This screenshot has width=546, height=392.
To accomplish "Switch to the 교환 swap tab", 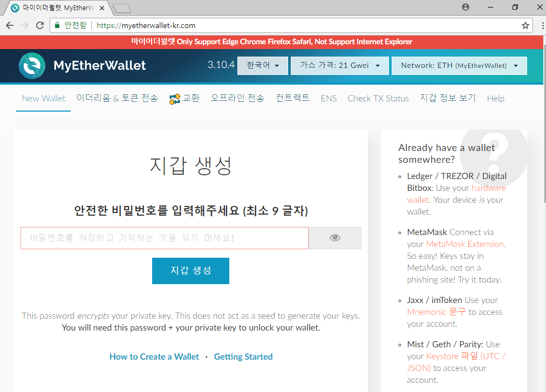I will [x=184, y=98].
